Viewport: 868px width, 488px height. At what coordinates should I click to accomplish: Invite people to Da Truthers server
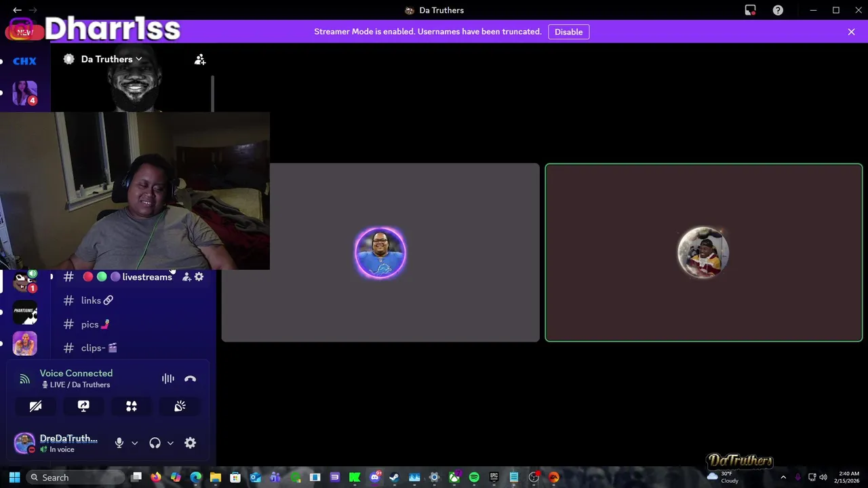click(x=200, y=60)
